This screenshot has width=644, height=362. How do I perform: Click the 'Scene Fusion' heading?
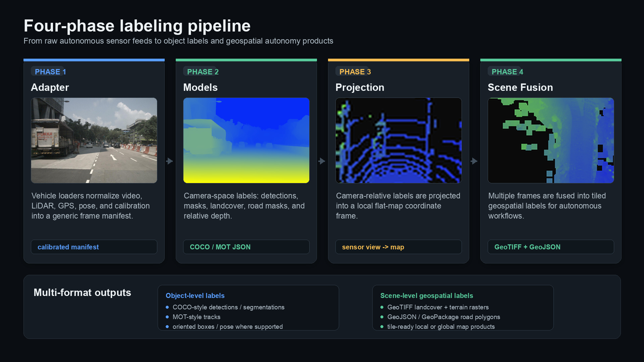click(520, 87)
